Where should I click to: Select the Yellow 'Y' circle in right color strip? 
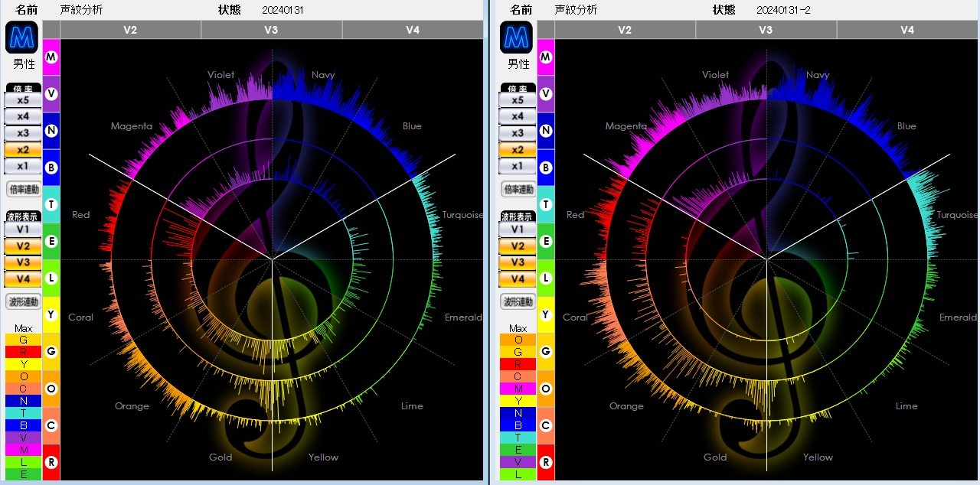(546, 314)
